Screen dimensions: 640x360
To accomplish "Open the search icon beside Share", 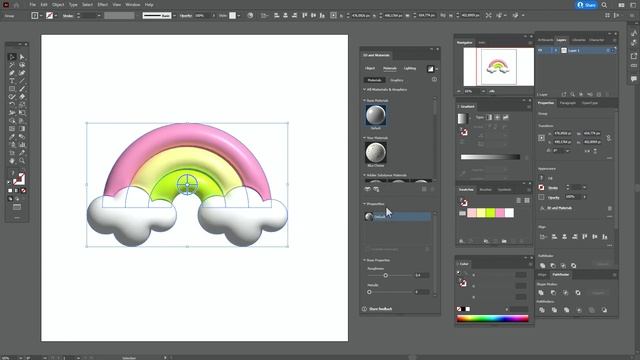I will pos(604,5).
